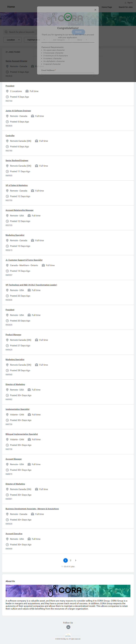Open the Controller job listing
136x644 pixels.
[10, 136]
